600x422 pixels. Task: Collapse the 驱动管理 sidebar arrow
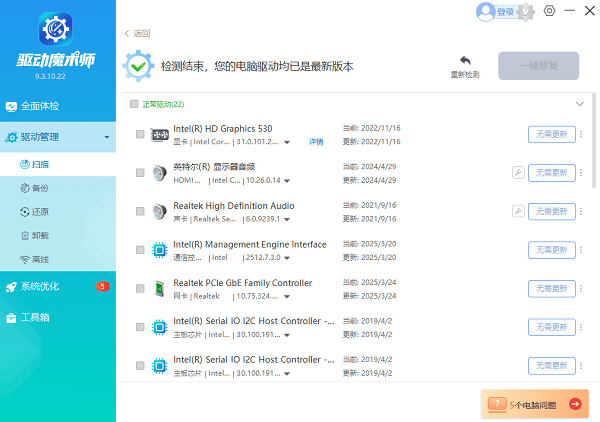pyautogui.click(x=107, y=137)
